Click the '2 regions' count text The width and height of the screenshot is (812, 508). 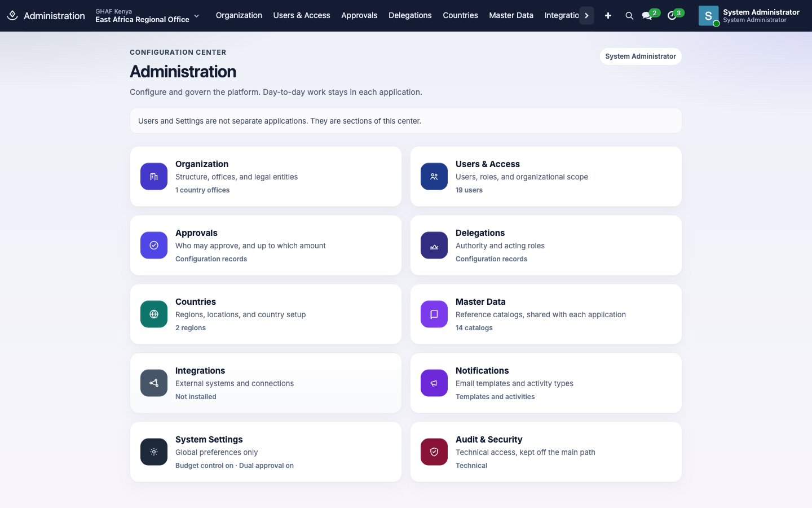[191, 328]
